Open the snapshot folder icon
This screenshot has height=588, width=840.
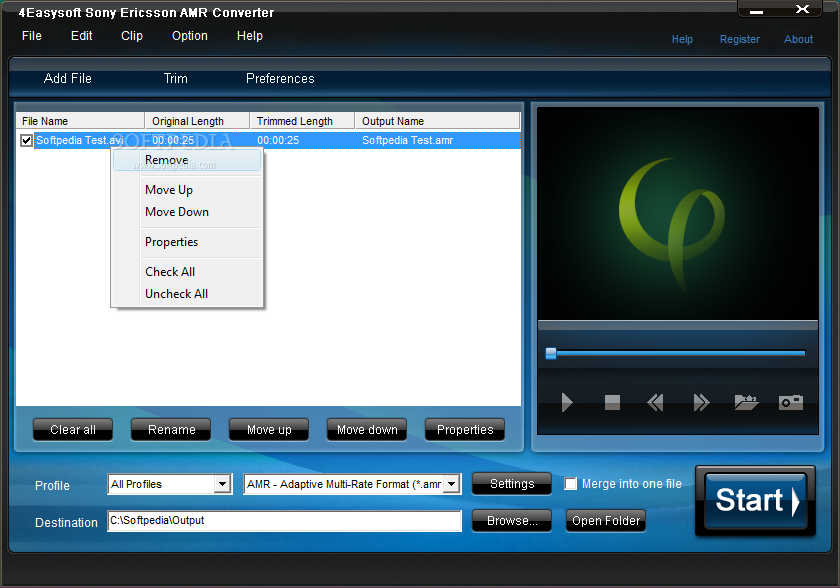click(746, 402)
